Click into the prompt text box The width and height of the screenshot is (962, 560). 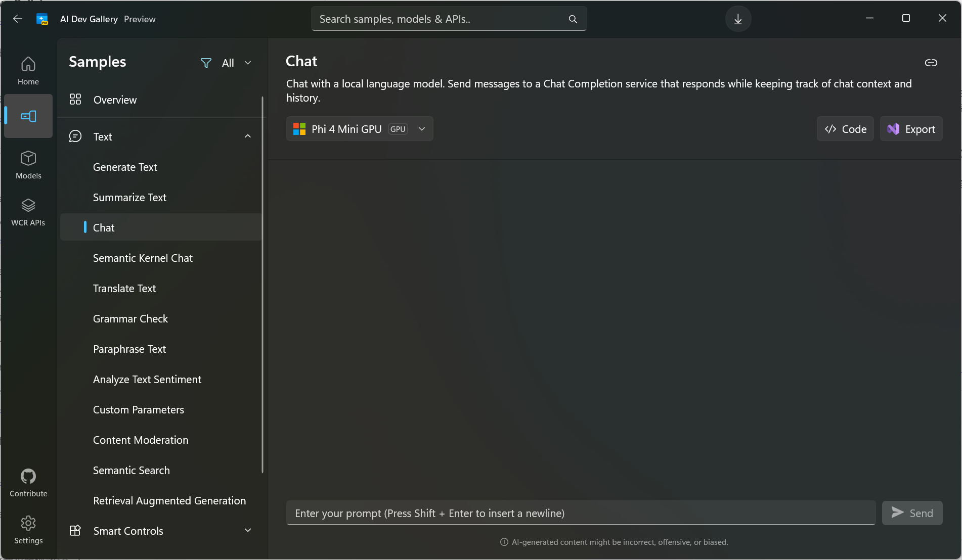(581, 513)
